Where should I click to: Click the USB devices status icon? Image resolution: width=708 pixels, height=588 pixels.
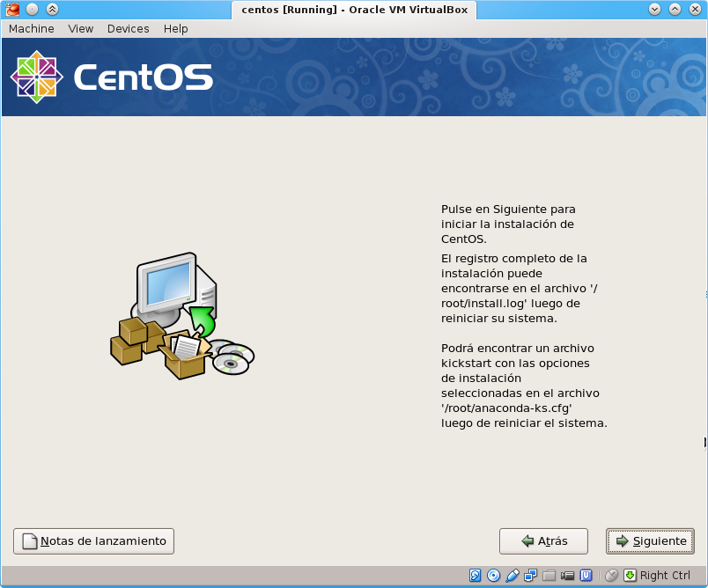point(512,576)
